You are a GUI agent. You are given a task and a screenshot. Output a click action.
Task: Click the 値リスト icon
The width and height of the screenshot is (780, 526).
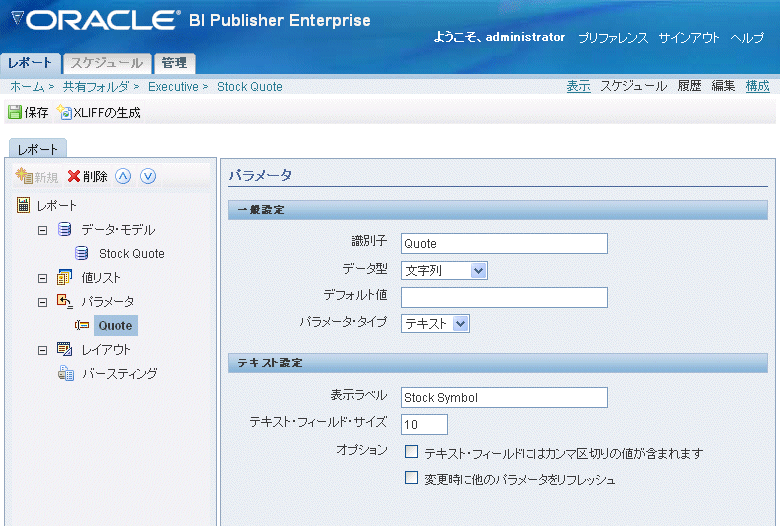64,277
